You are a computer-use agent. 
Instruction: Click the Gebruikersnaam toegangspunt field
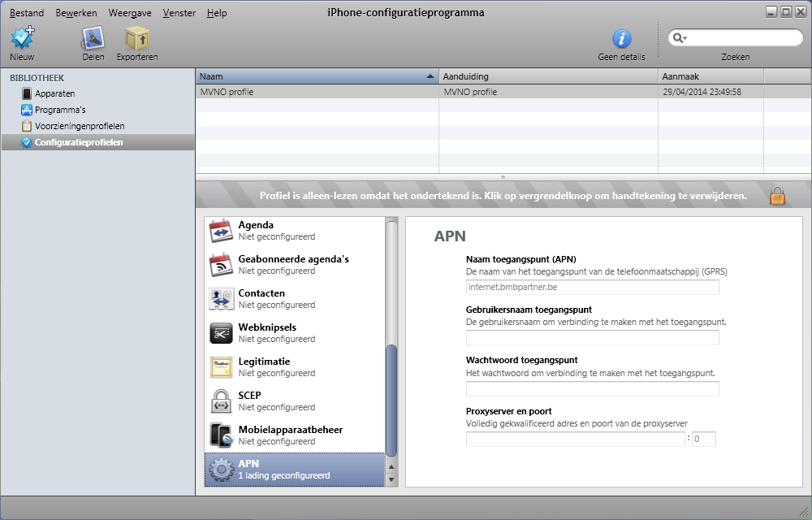592,338
